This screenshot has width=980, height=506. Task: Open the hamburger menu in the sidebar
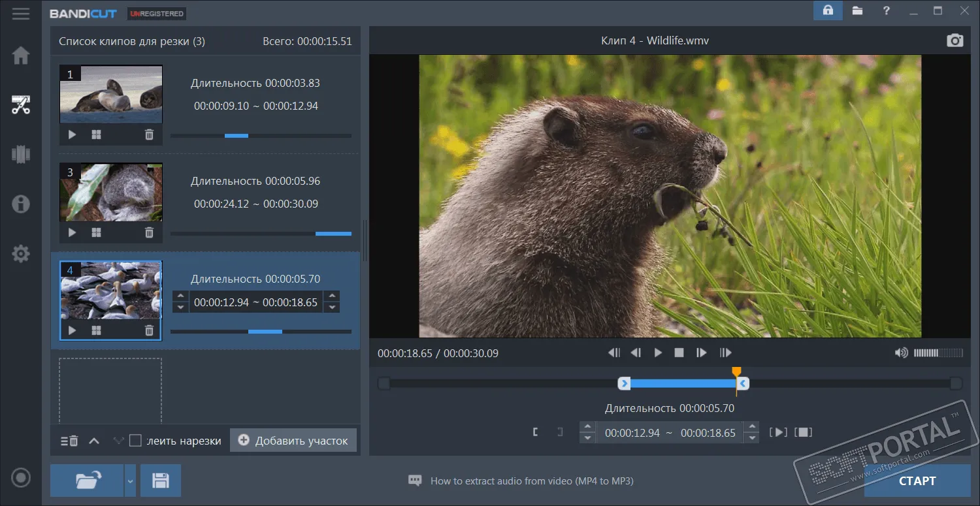(21, 13)
